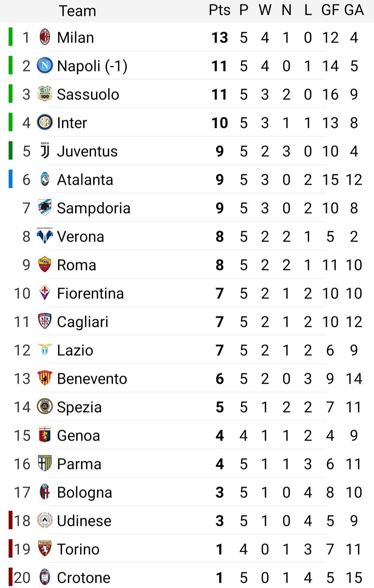Open the Atalanta team link
This screenshot has height=588, width=374.
coord(85,180)
